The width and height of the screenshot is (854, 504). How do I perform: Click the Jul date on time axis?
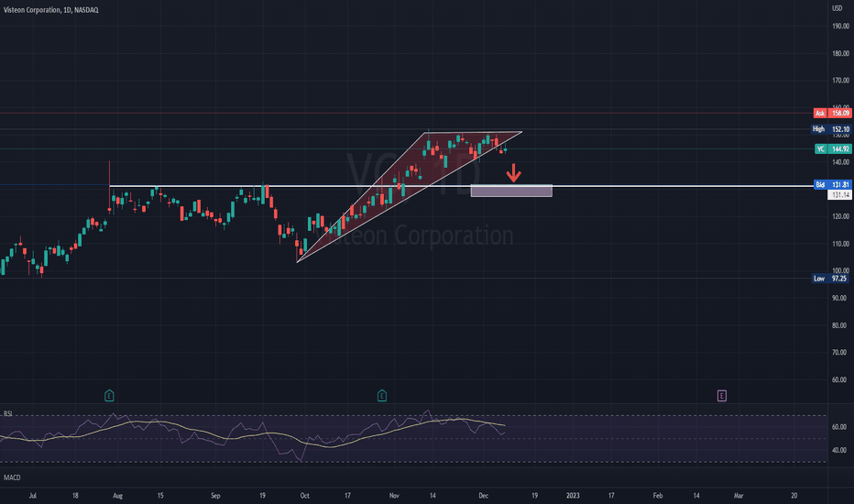click(33, 495)
